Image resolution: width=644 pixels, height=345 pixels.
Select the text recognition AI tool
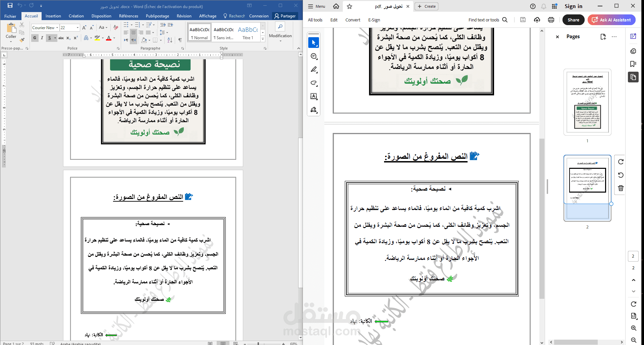(x=314, y=96)
